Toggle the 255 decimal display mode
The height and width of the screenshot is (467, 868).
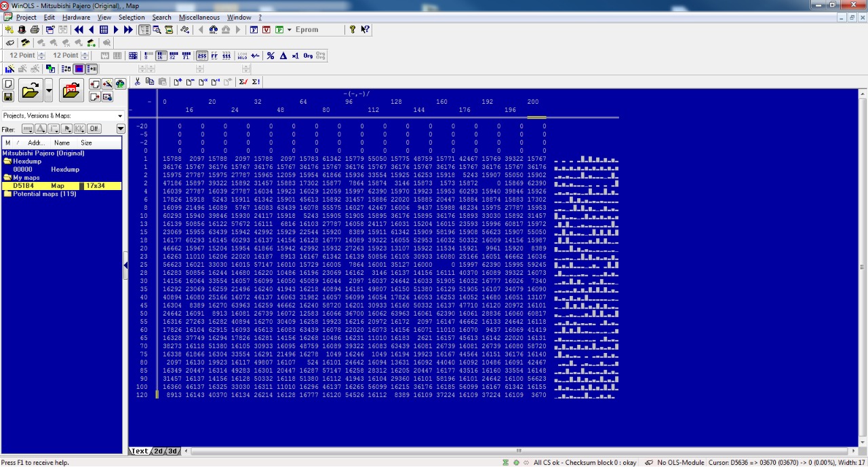pos(201,56)
